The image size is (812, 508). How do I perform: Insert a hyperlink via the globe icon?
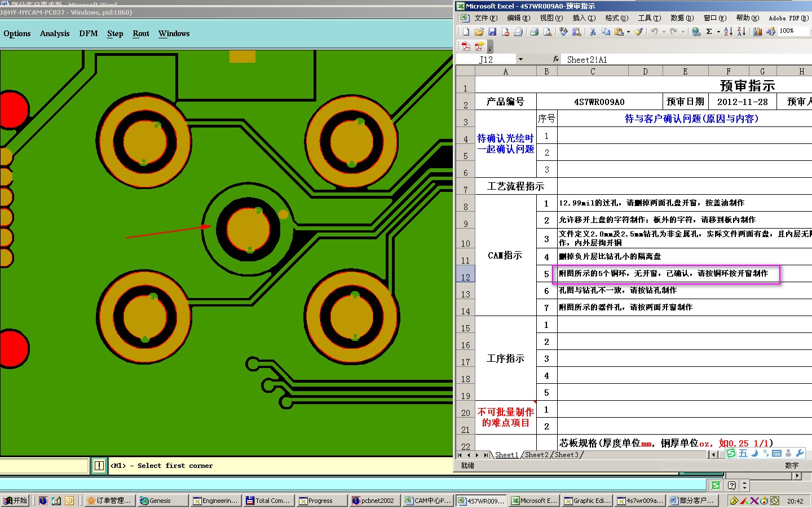pyautogui.click(x=696, y=32)
